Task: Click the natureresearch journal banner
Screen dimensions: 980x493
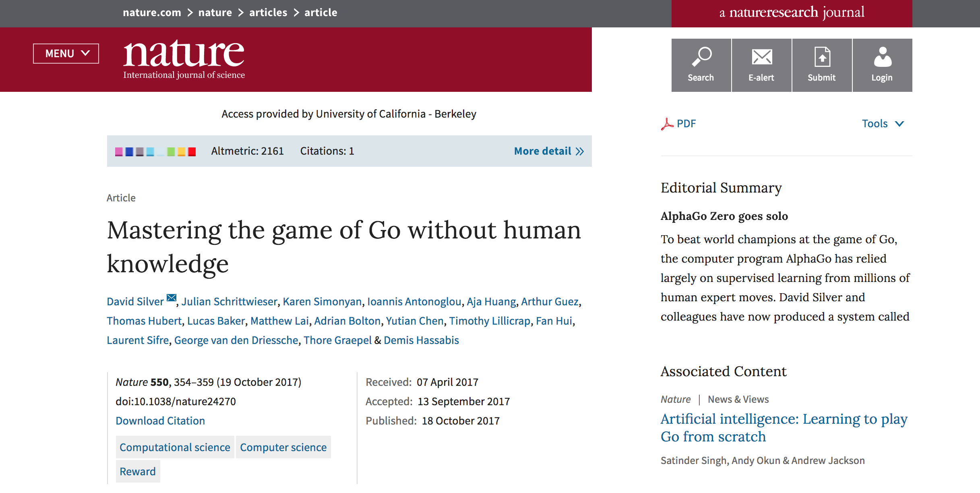Action: (792, 13)
